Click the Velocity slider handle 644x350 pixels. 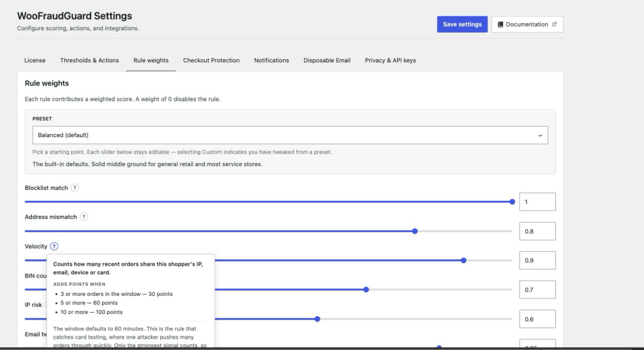(464, 261)
